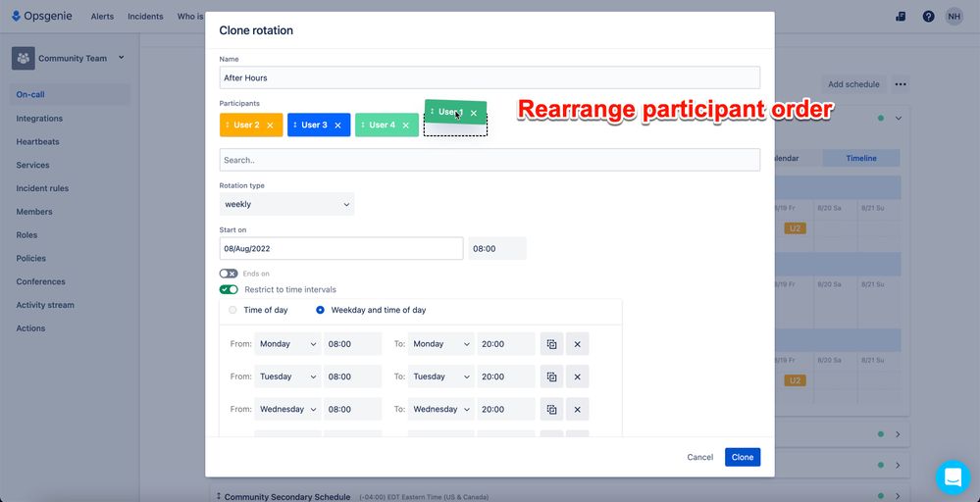Click the Clone button
Viewport: 980px width, 502px height.
point(743,457)
